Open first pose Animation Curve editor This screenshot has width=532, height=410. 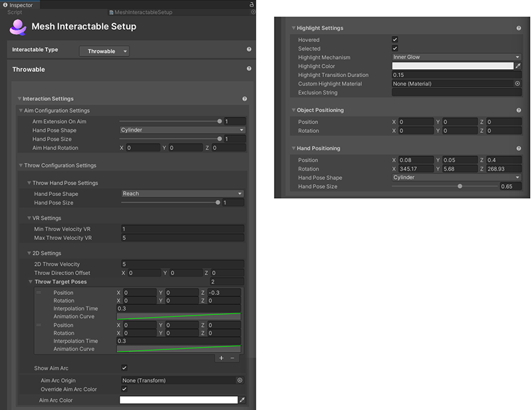(179, 316)
